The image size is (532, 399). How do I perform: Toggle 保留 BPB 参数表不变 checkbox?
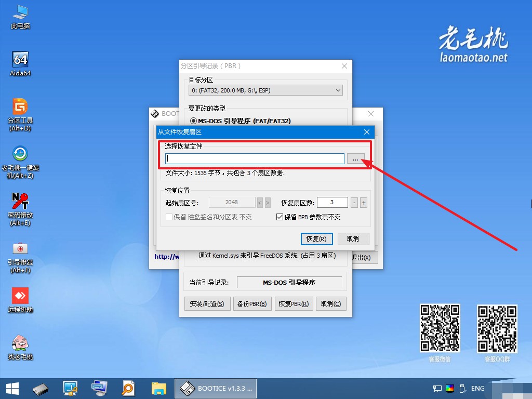(x=280, y=217)
